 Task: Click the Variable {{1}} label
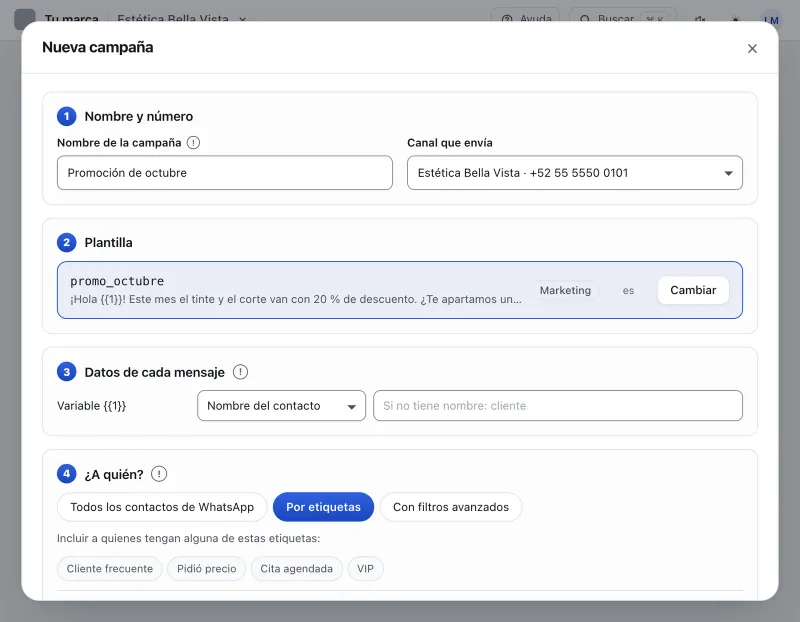[x=91, y=406]
